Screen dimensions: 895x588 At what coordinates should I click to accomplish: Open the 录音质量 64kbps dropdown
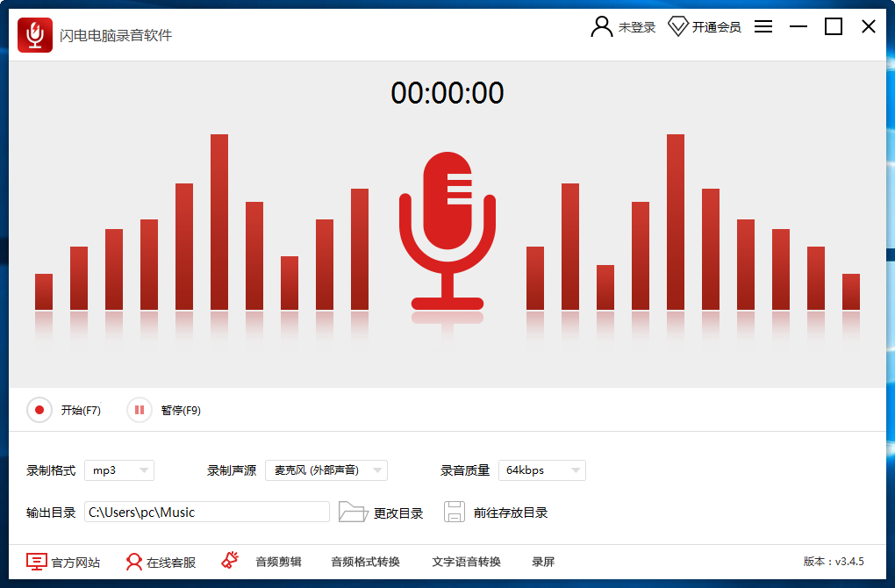pos(541,470)
